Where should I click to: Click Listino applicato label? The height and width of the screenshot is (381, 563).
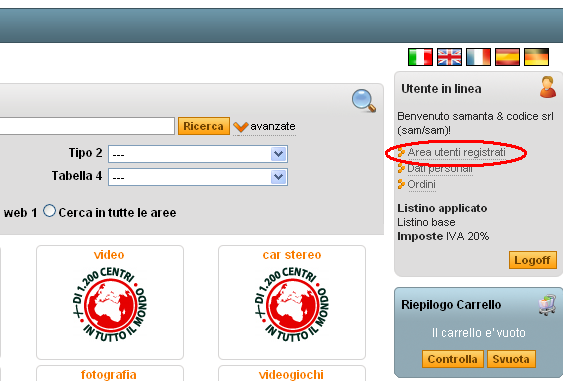click(442, 208)
